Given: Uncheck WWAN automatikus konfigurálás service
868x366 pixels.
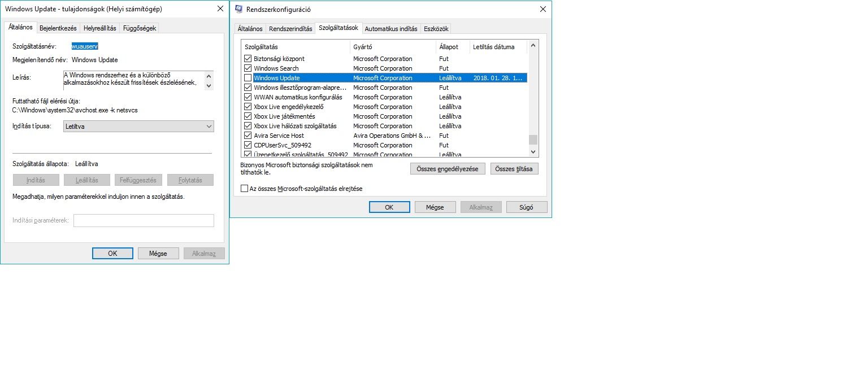Looking at the screenshot, I should [x=248, y=97].
